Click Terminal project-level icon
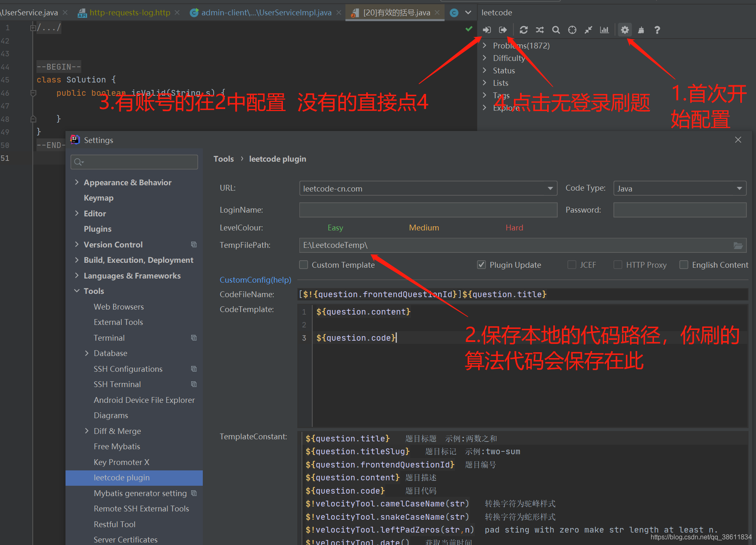 (x=194, y=338)
